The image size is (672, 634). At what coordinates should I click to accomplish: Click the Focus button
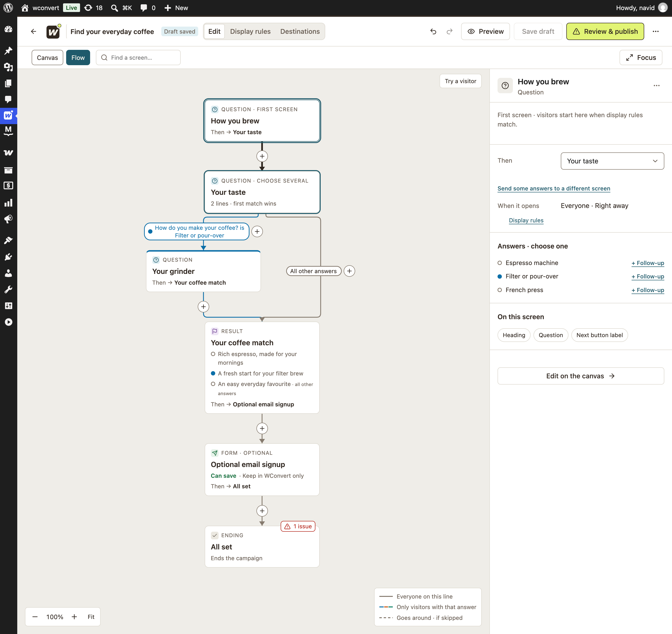(x=641, y=58)
